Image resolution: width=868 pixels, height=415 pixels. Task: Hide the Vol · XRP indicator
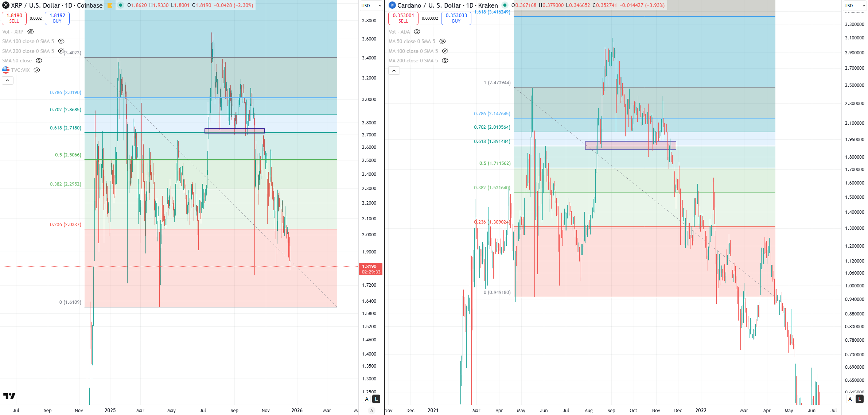click(x=30, y=32)
